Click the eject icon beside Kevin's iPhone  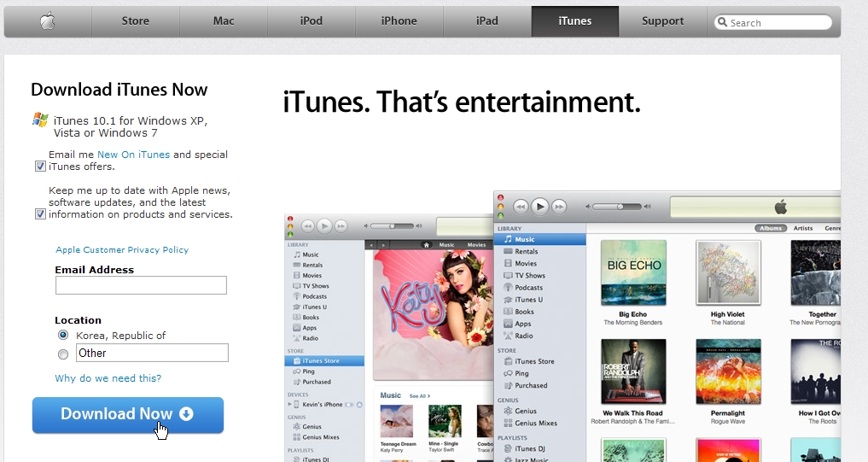click(x=359, y=405)
